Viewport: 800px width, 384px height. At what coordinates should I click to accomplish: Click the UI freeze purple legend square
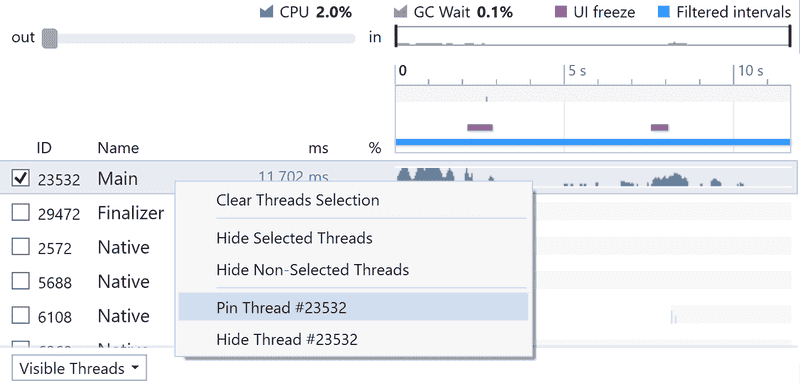click(561, 12)
